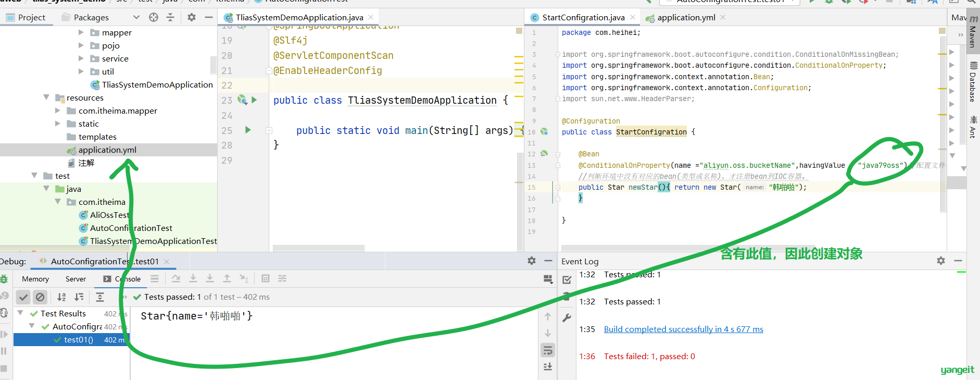
Task: Close the application.yml editor tab
Action: click(723, 17)
